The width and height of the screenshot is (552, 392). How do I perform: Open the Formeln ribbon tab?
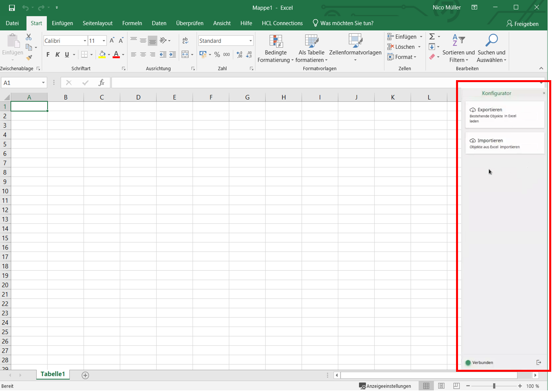click(132, 23)
